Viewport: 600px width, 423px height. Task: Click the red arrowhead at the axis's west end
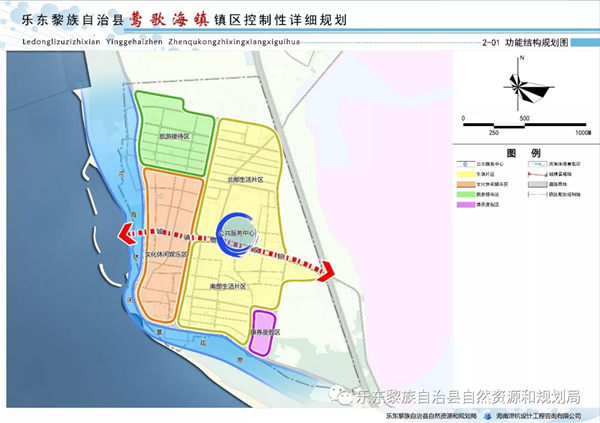[x=127, y=234]
